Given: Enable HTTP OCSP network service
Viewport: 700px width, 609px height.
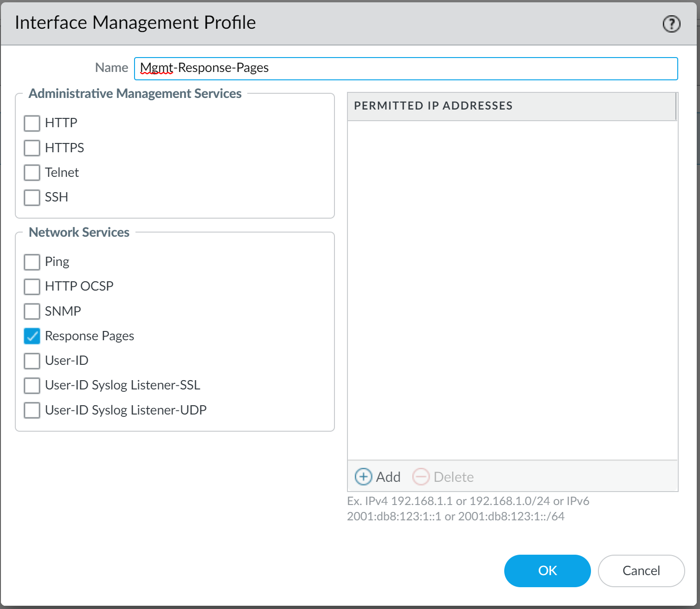Looking at the screenshot, I should [32, 286].
